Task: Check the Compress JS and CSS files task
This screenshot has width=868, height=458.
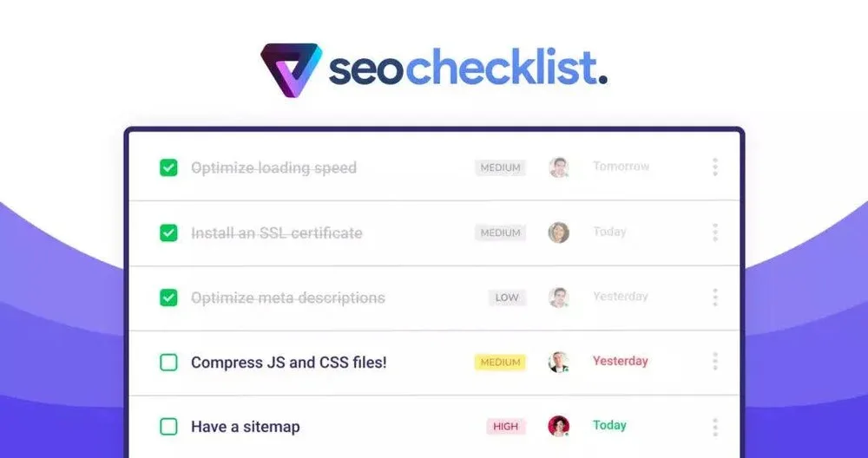Action: click(x=168, y=363)
